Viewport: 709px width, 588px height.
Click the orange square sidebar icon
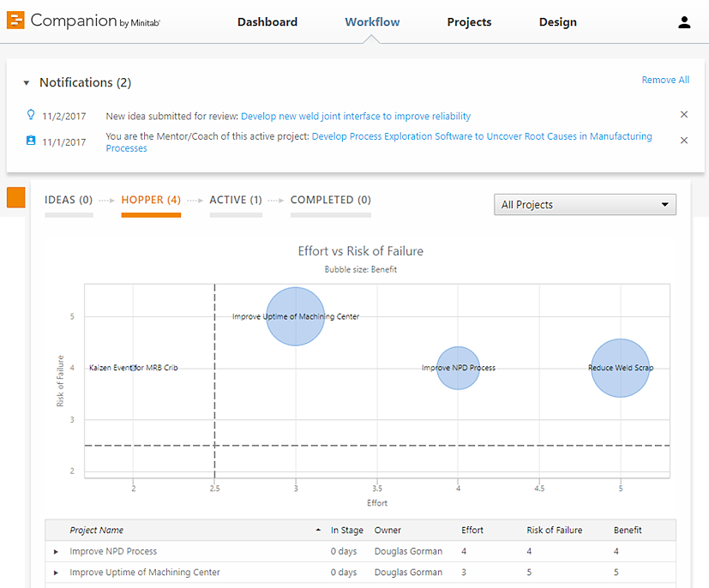click(16, 197)
